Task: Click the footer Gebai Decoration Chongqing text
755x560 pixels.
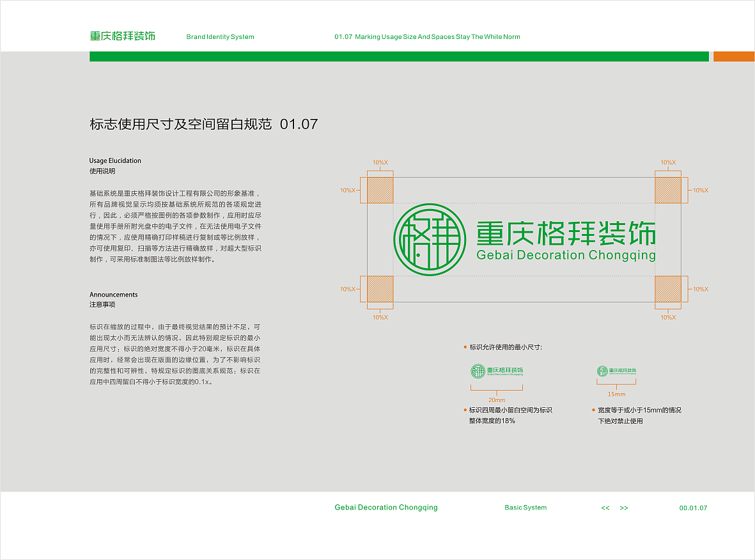Action: pos(386,508)
